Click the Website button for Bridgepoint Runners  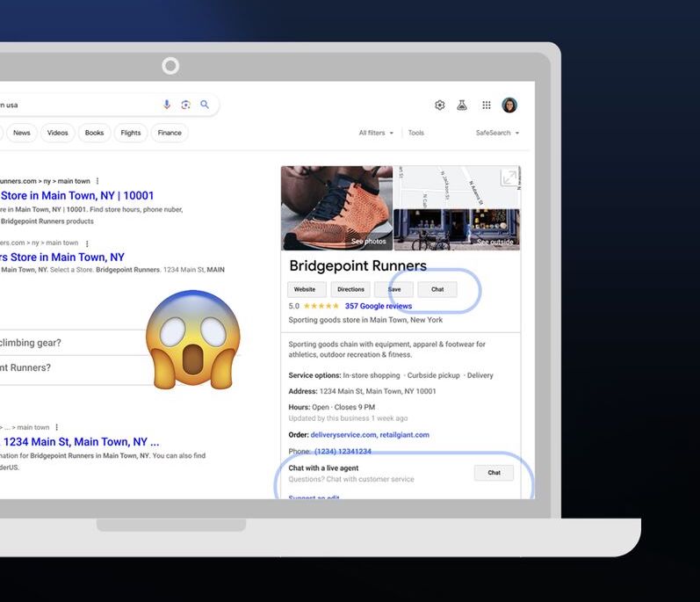(x=307, y=289)
